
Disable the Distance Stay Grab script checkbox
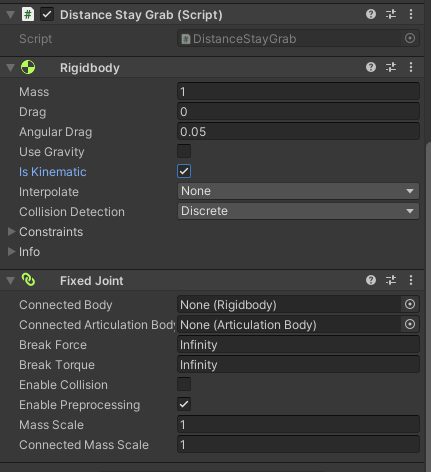pos(47,14)
